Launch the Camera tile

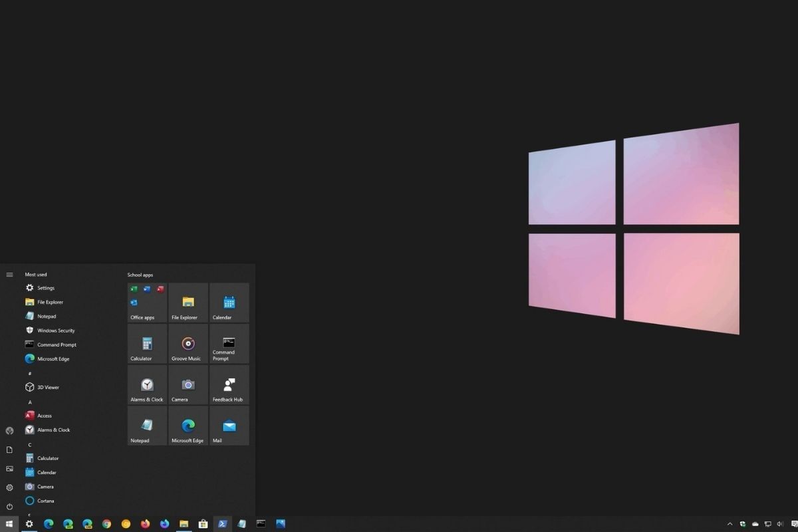point(188,385)
